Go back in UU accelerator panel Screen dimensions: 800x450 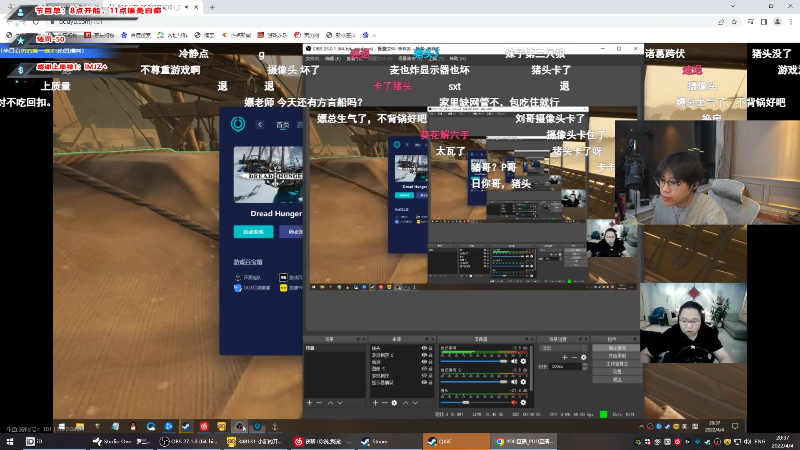click(x=260, y=124)
